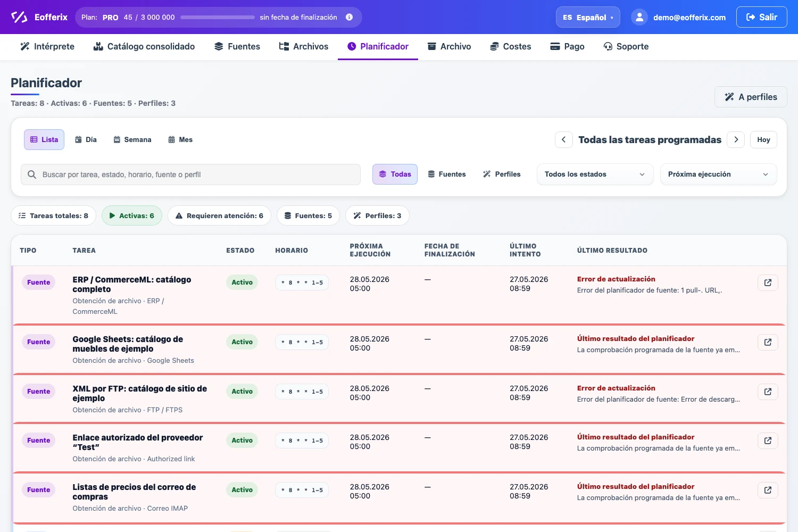Switch to Semana view
798x532 pixels.
tap(132, 139)
